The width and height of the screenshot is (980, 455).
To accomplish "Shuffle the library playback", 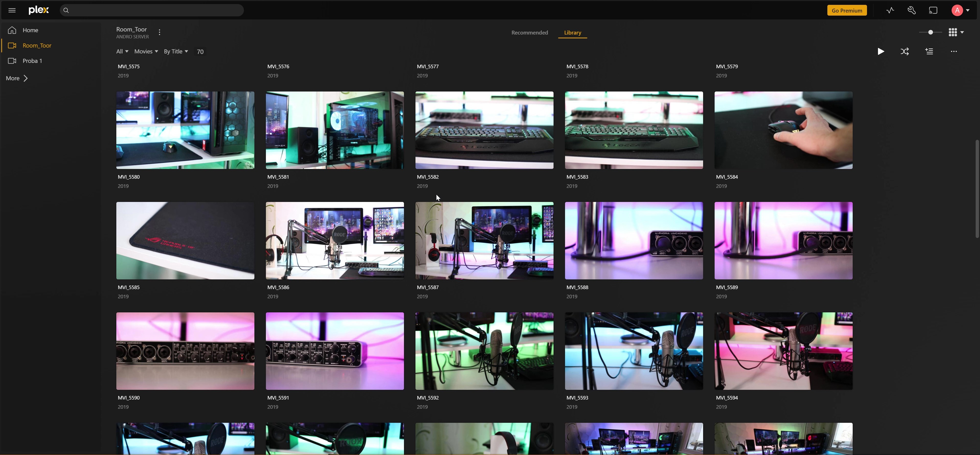I will [x=905, y=51].
